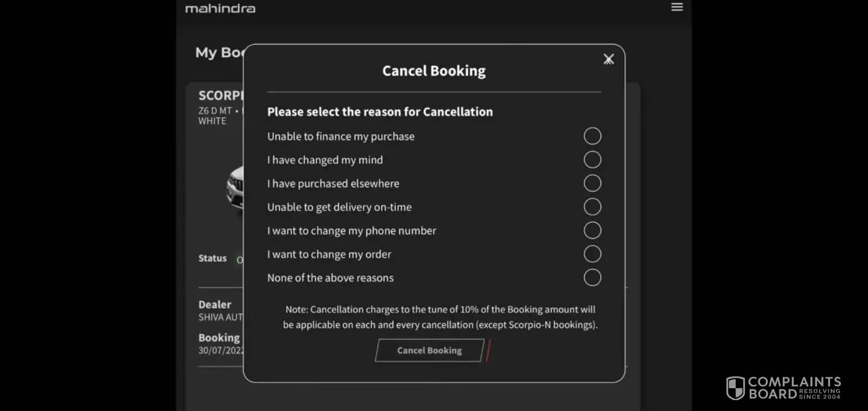Click the Complaints Board shield logo

tap(735, 388)
